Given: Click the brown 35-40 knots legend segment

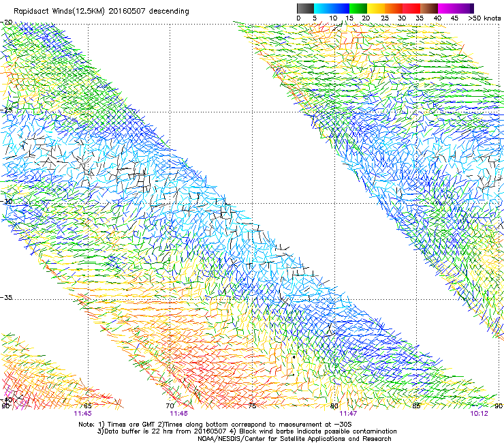Looking at the screenshot, I should [429, 8].
